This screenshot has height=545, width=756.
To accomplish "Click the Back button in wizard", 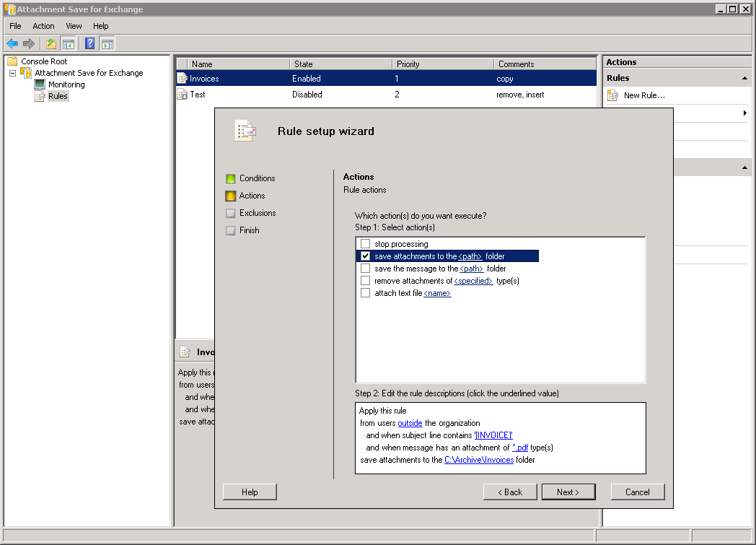I will (x=510, y=492).
